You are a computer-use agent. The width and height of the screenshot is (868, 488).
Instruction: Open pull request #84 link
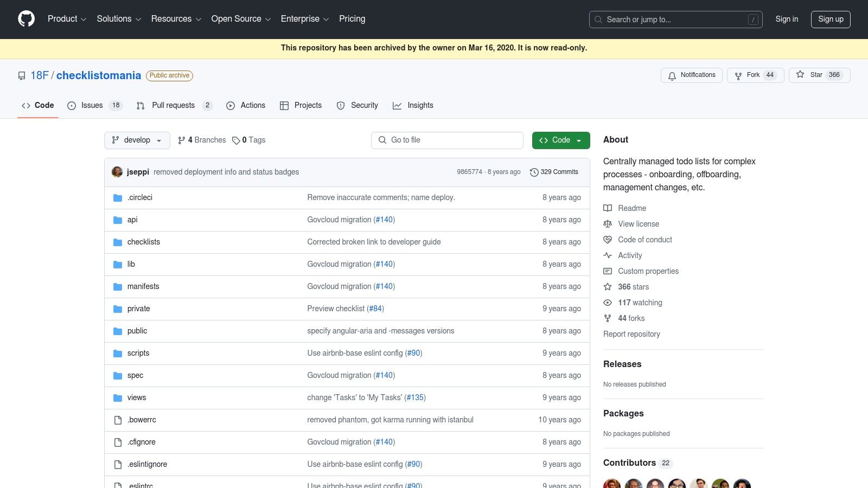pyautogui.click(x=375, y=309)
